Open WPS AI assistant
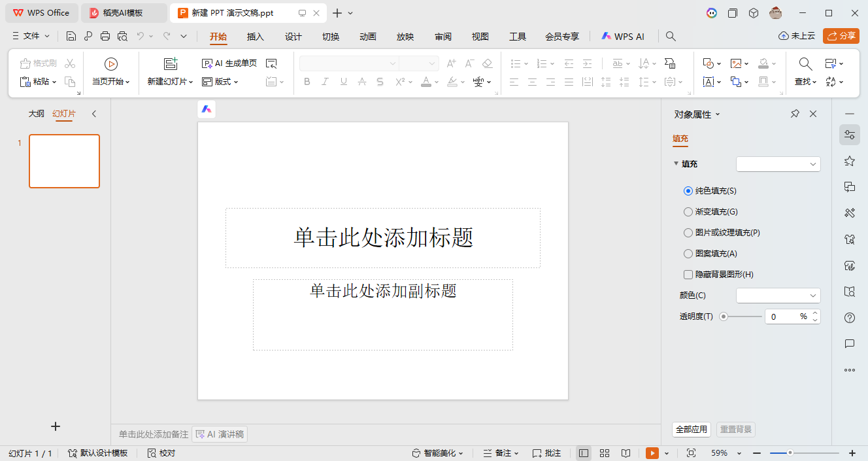This screenshot has height=461, width=868. coord(622,36)
